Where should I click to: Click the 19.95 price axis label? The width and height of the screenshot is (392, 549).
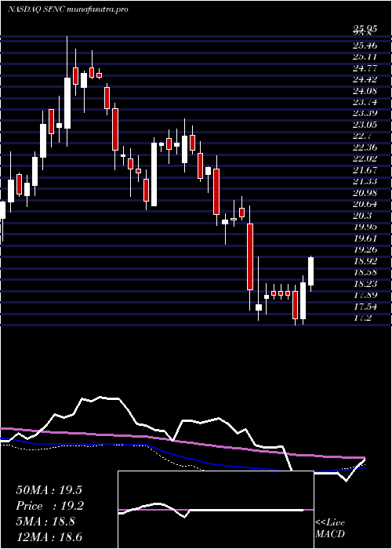(x=365, y=227)
